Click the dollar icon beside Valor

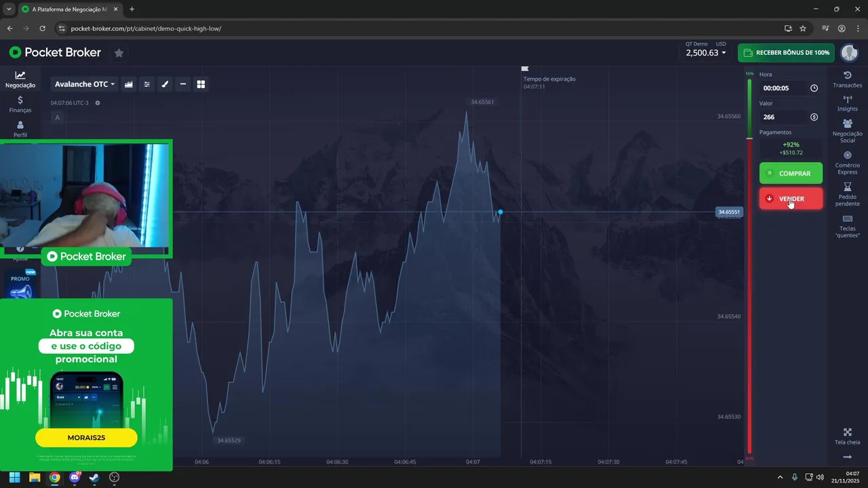pos(814,117)
